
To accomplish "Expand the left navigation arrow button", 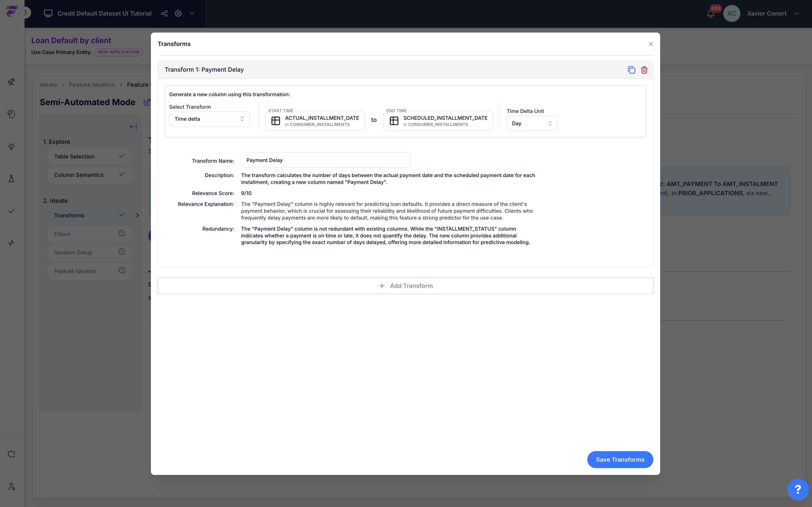I will coord(25,13).
